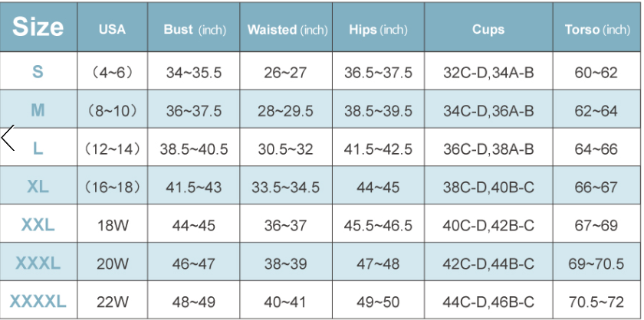Click the 44~45 hips cell
Screen dimensions: 644x320
(378, 188)
